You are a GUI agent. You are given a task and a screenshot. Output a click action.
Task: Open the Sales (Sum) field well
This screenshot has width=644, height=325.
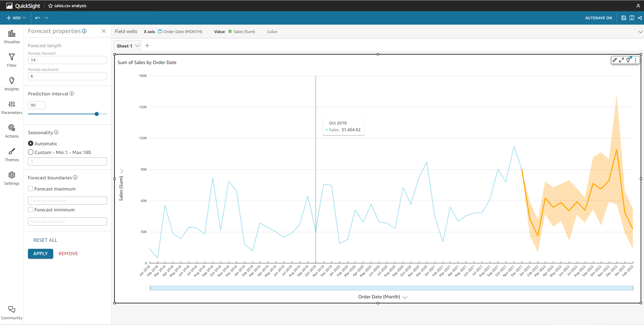[x=241, y=32]
